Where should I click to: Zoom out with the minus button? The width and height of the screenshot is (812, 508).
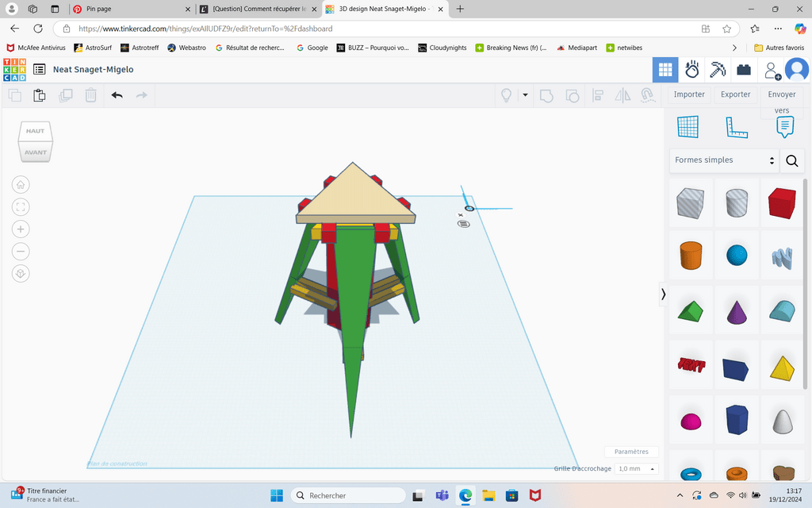[x=21, y=252]
